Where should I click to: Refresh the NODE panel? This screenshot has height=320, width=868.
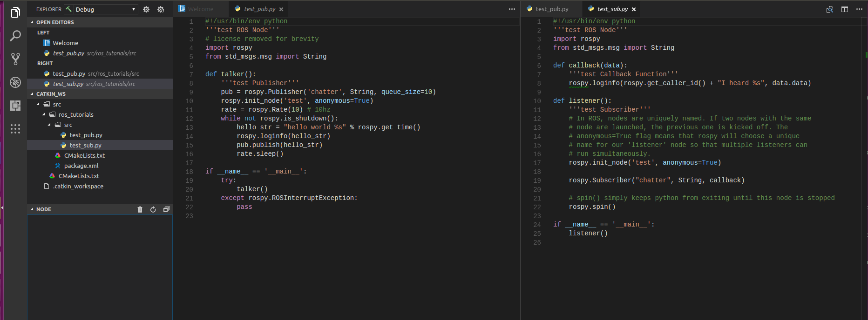pyautogui.click(x=153, y=209)
